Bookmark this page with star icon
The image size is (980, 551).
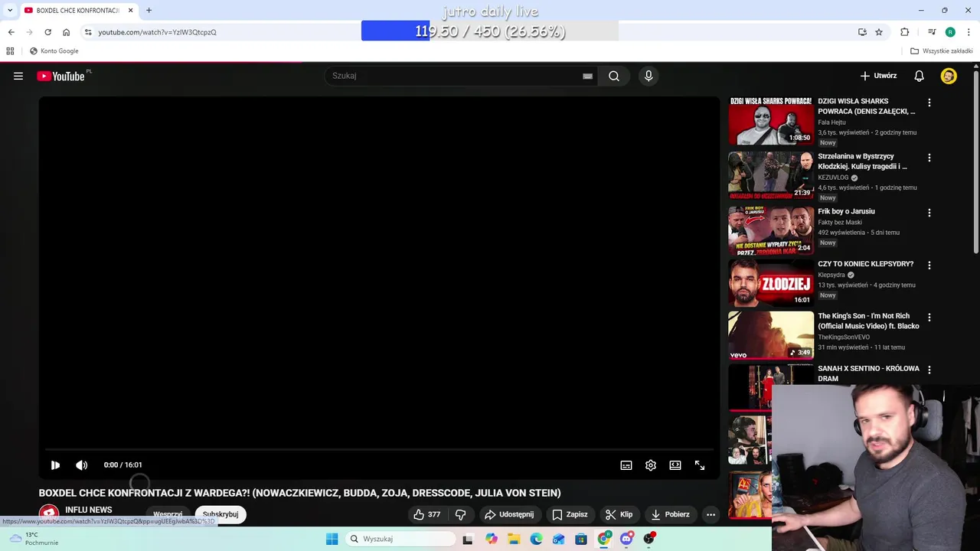click(879, 32)
